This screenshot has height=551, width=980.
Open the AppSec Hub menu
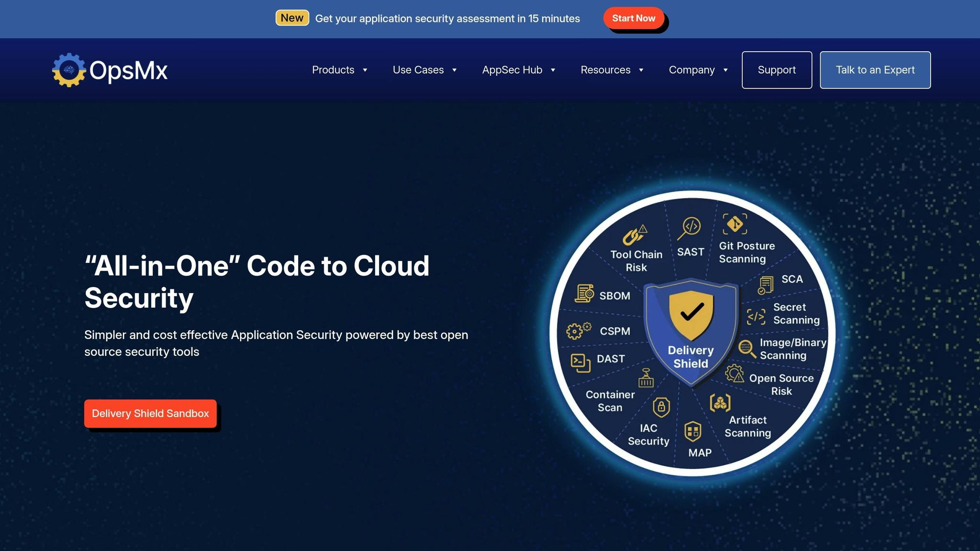[512, 70]
